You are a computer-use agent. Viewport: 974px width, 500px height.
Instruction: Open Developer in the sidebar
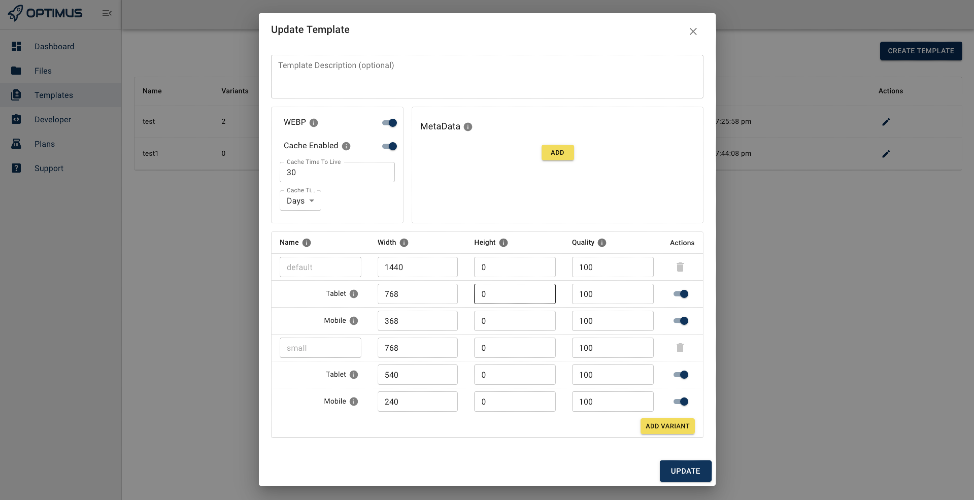pyautogui.click(x=60, y=119)
